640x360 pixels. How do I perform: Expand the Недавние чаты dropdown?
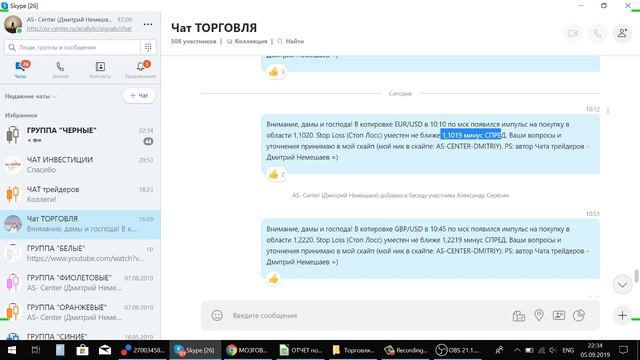point(31,97)
